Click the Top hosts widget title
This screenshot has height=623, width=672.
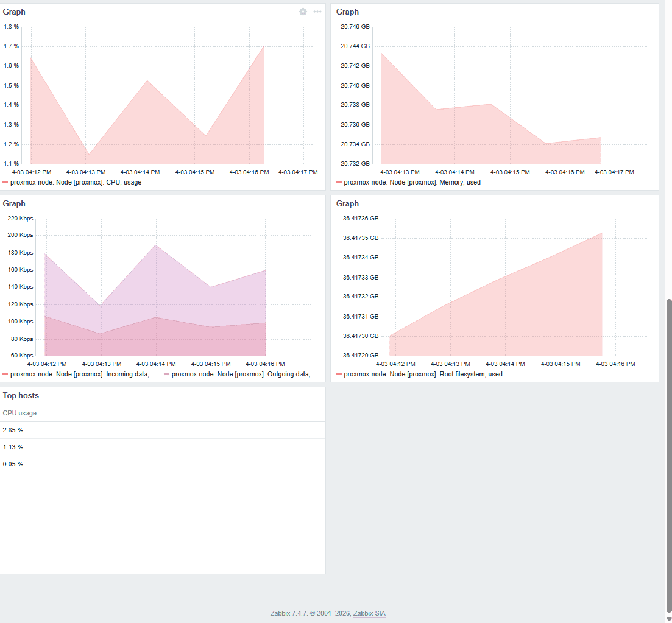21,395
